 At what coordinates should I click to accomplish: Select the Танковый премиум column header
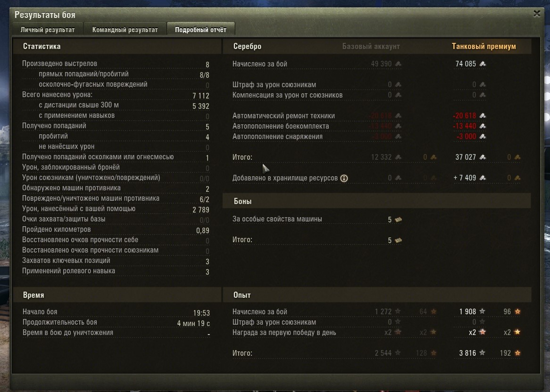[483, 46]
